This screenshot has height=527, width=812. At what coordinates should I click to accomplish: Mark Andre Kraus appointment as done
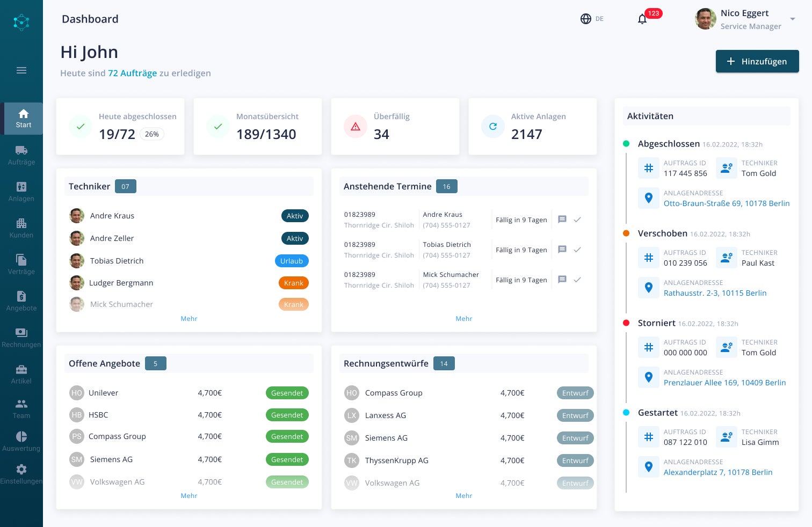(x=577, y=219)
